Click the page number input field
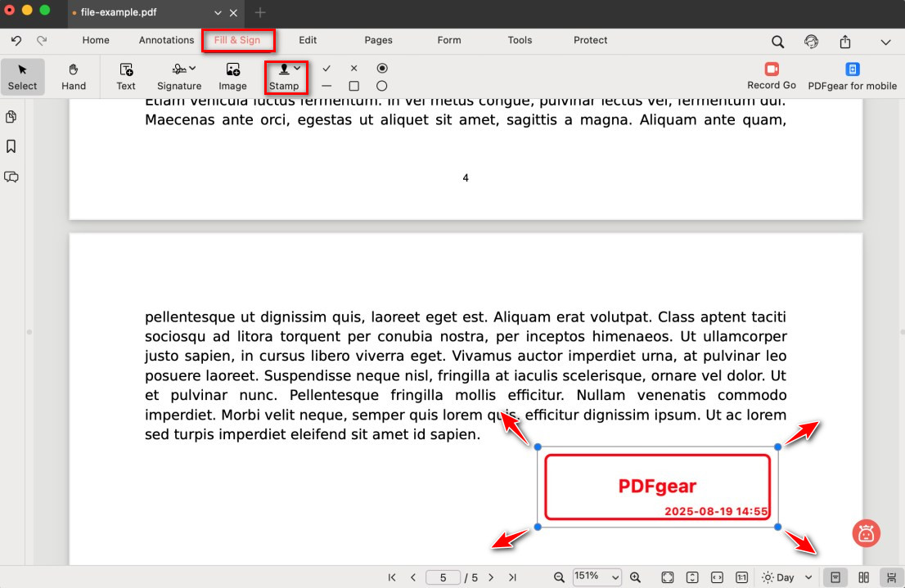The height and width of the screenshot is (588, 905). [443, 577]
